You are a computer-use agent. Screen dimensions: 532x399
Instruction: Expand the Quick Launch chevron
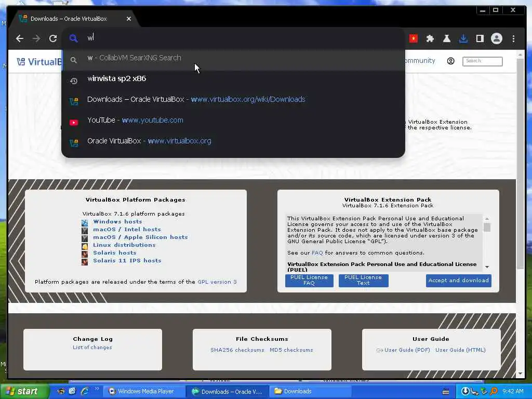click(x=97, y=389)
